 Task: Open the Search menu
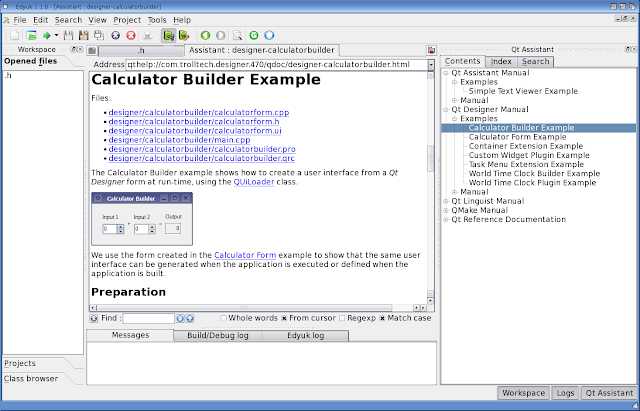(x=68, y=20)
